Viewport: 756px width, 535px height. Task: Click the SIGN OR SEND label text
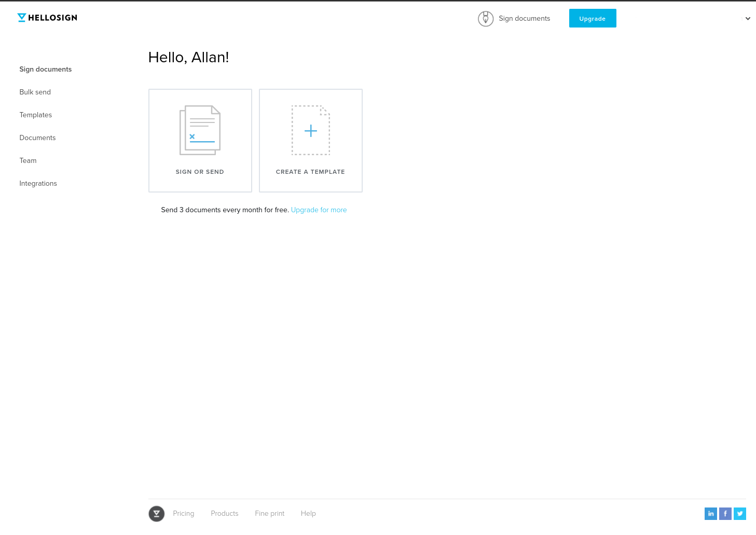[200, 172]
